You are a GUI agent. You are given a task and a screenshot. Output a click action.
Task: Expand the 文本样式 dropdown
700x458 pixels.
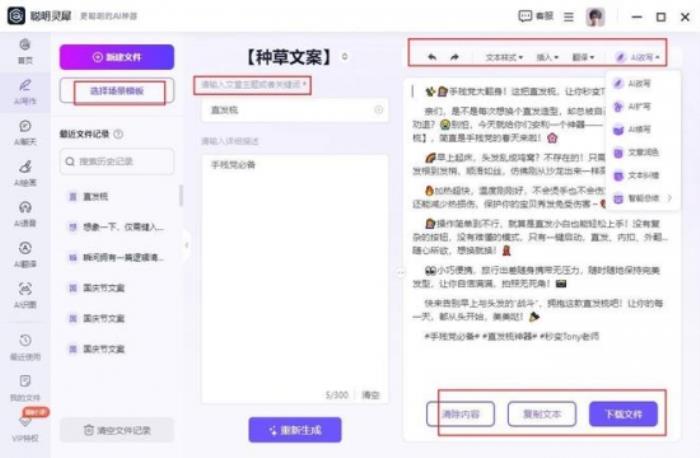click(504, 58)
